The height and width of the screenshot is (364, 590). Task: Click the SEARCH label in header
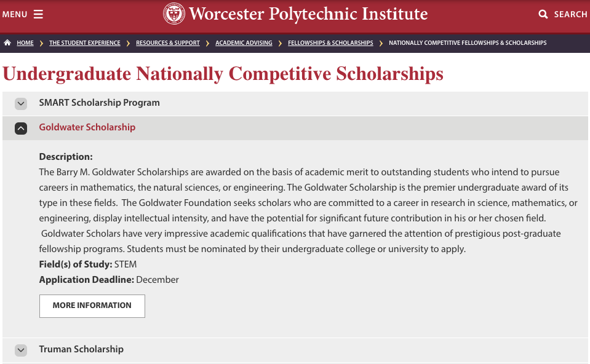pos(570,14)
